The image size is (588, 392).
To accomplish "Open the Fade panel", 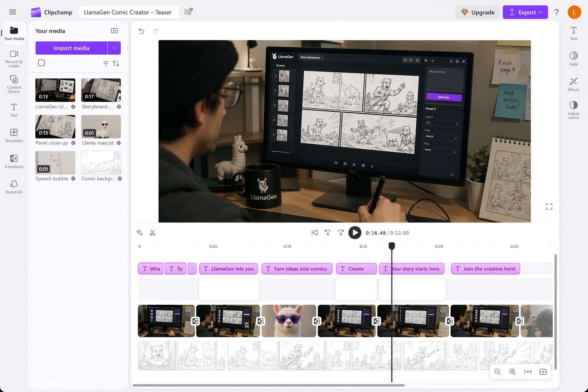I will tap(573, 59).
